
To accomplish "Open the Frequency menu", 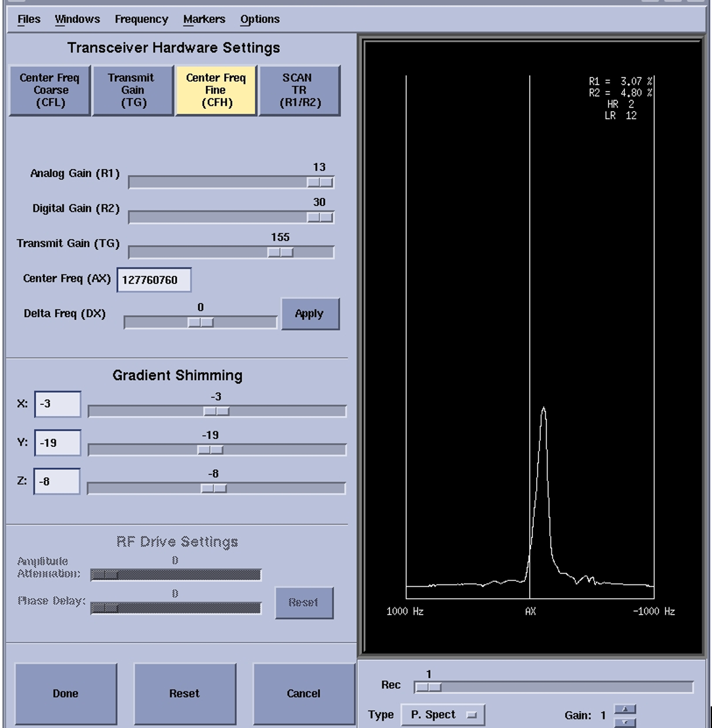I will click(142, 20).
